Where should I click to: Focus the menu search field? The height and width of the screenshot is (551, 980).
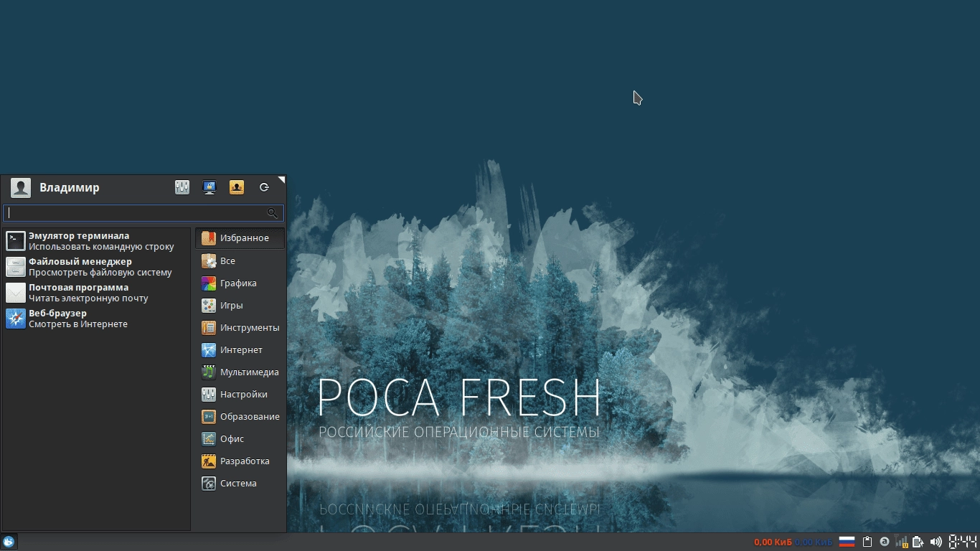[x=143, y=213]
